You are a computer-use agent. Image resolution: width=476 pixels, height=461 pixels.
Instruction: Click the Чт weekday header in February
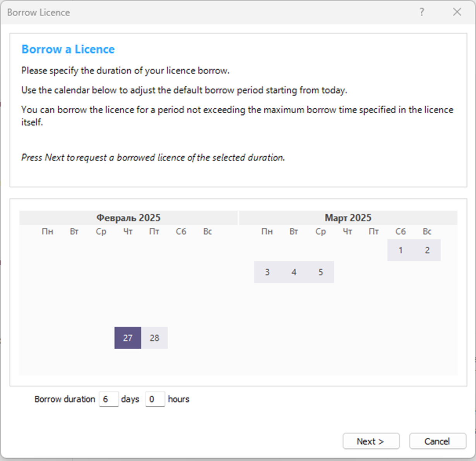128,232
